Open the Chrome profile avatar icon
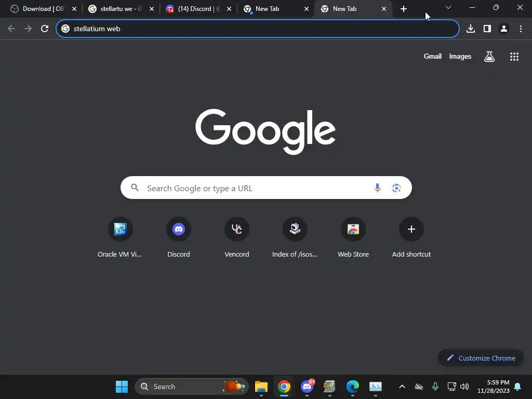 (504, 29)
